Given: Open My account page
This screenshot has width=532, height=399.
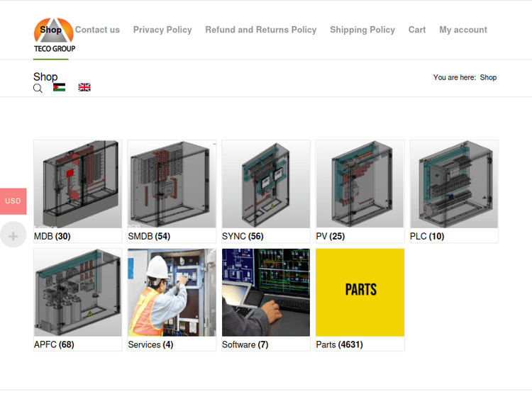Looking at the screenshot, I should (462, 30).
